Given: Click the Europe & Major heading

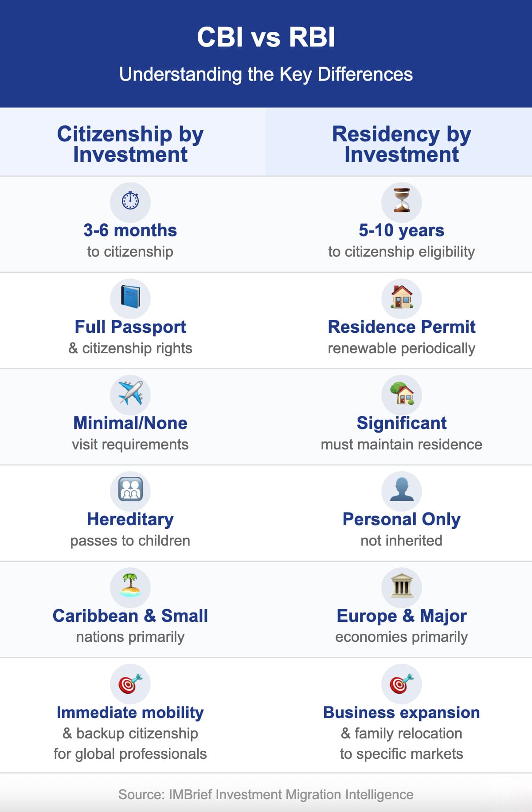Looking at the screenshot, I should [402, 616].
